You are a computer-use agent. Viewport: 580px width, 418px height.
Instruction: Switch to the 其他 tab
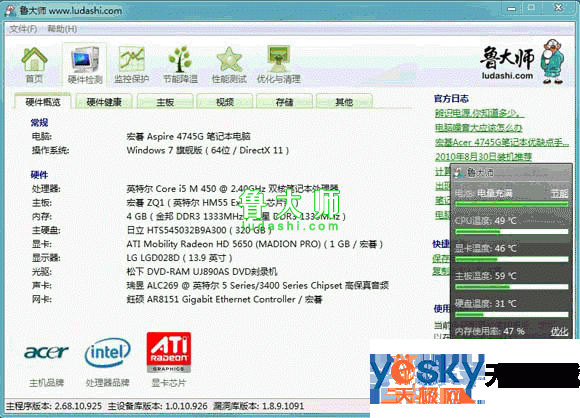[x=344, y=102]
